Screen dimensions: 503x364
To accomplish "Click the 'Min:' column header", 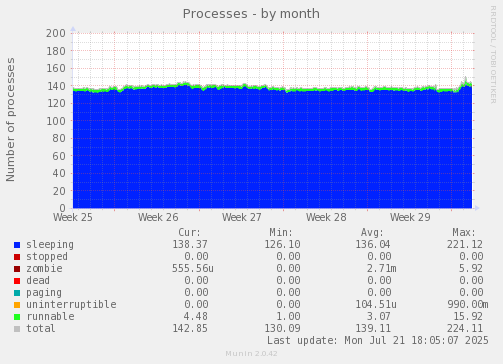I will pos(281,232).
